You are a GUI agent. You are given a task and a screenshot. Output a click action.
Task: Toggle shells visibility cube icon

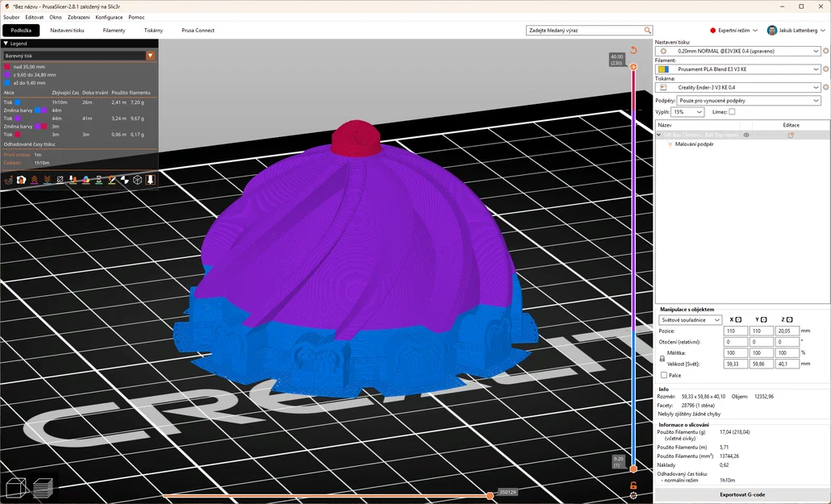[137, 180]
